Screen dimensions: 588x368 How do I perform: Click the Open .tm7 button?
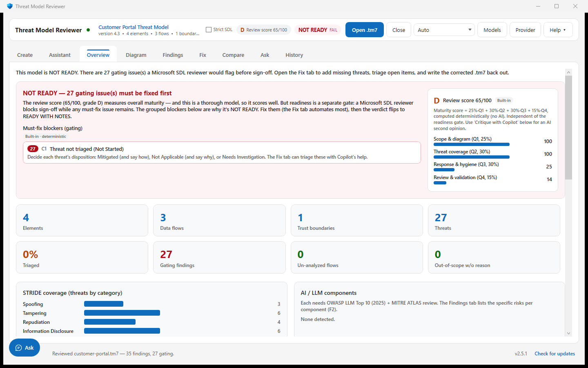(365, 30)
